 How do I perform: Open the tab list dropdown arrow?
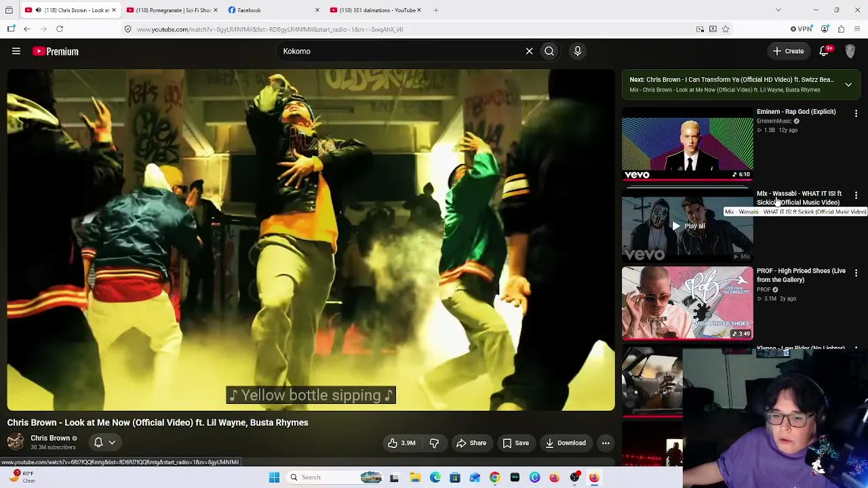pyautogui.click(x=778, y=10)
